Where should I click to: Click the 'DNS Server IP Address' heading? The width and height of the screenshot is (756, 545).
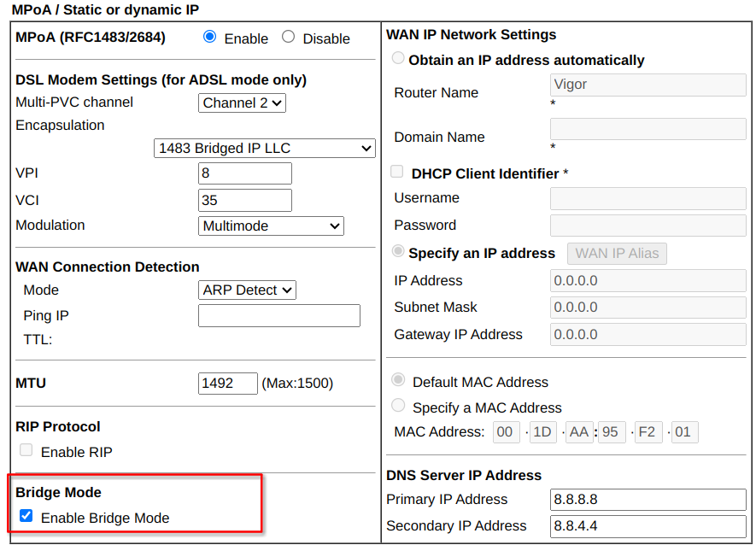(x=464, y=476)
